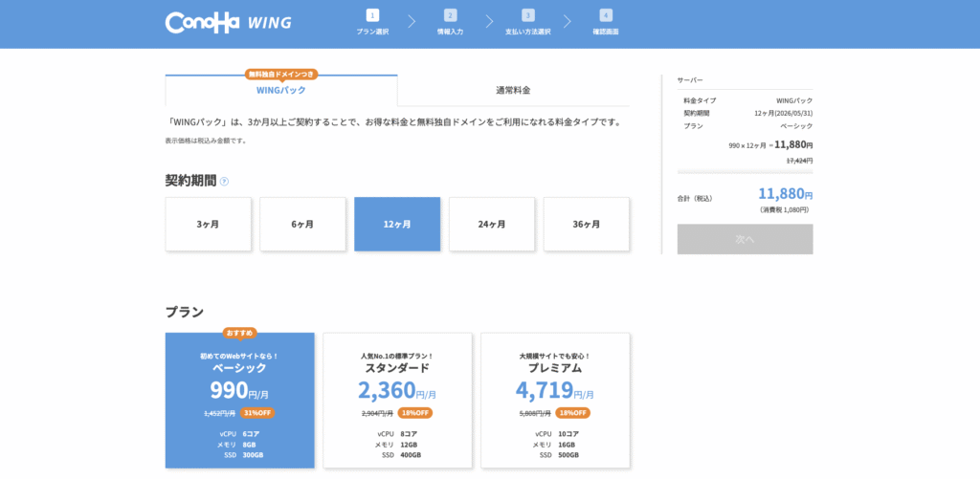This screenshot has width=980, height=479.
Task: Click the 4,719 price text
Action: tap(545, 390)
